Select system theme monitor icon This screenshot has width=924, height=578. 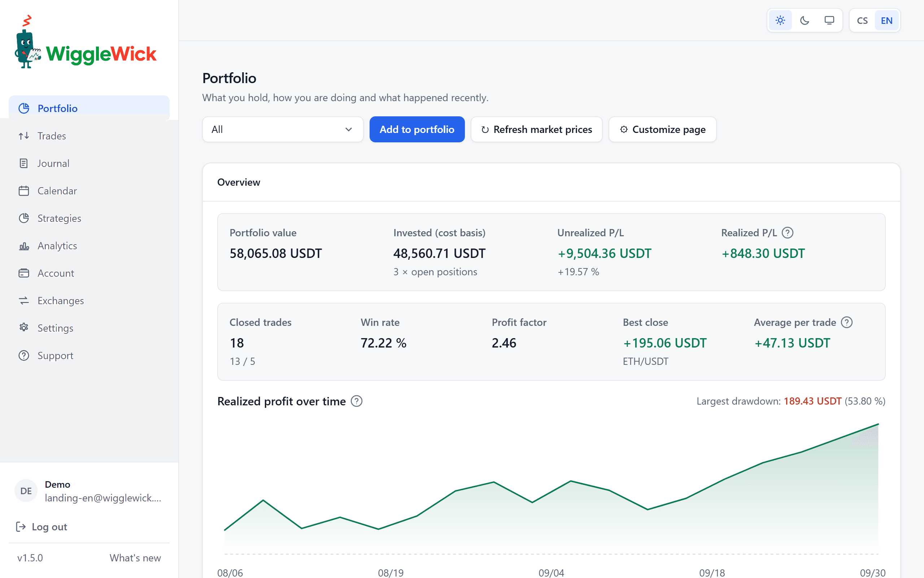click(829, 20)
